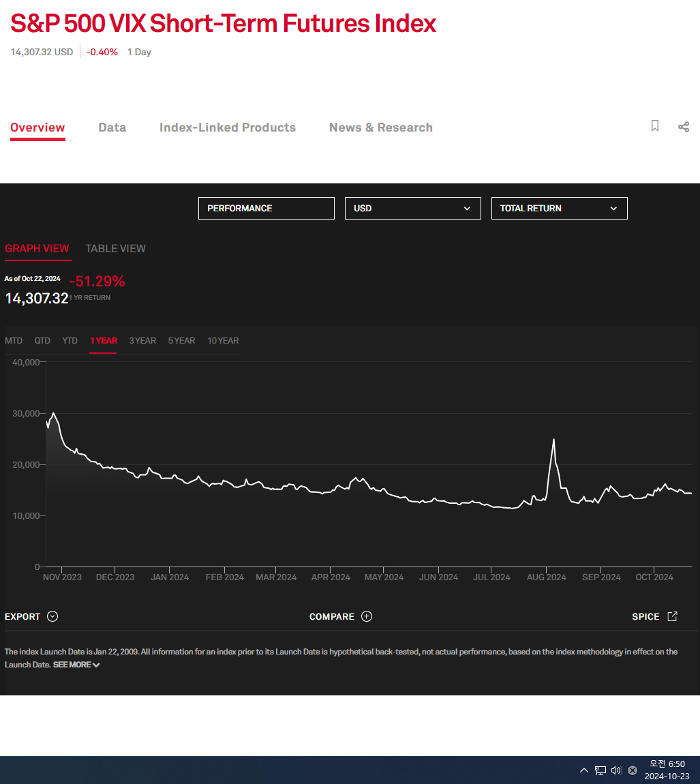
Task: Open the USD currency dropdown
Action: coord(412,208)
